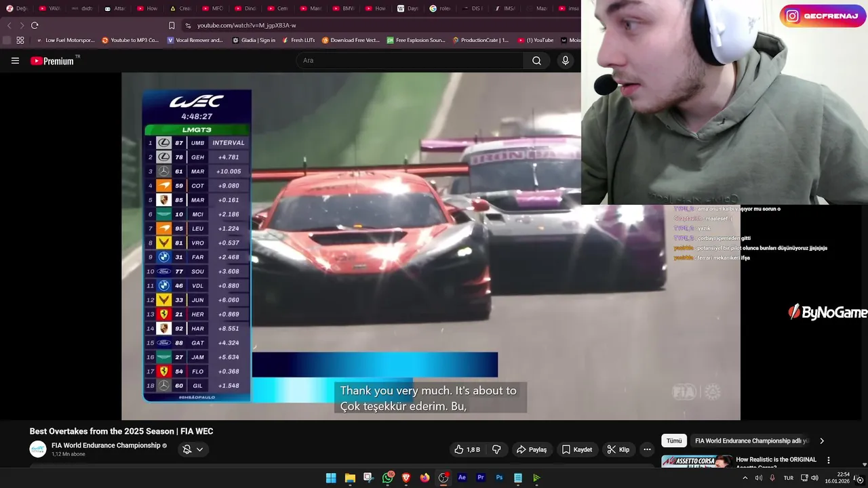Open 'Youtube to MP3 Co...' bookmark
This screenshot has height=488, width=868.
(x=130, y=40)
